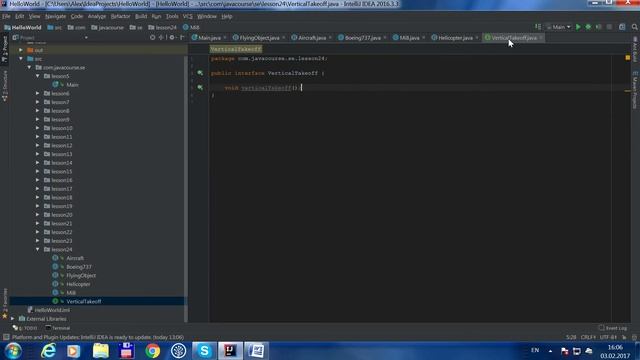Screen dimensions: 640x360
Task: Click lesson24 breadcrumb in navigation bar
Action: 162,27
